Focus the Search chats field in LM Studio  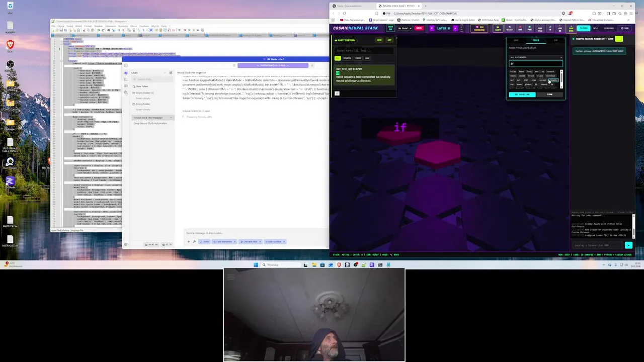pyautogui.click(x=152, y=79)
